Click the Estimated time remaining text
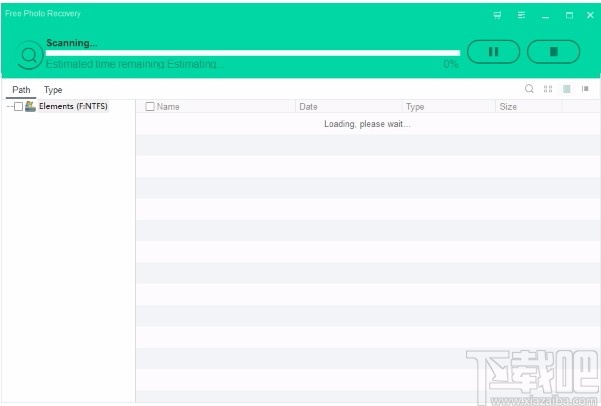 (135, 64)
